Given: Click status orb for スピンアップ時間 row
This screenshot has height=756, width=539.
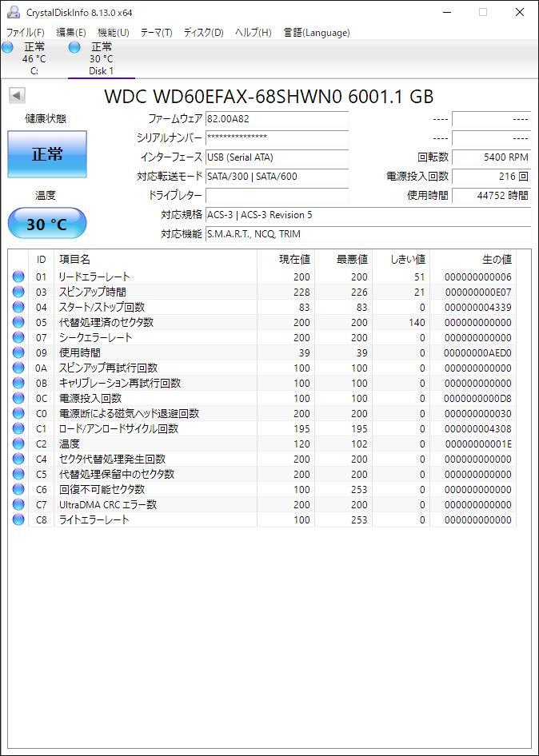Looking at the screenshot, I should point(18,292).
